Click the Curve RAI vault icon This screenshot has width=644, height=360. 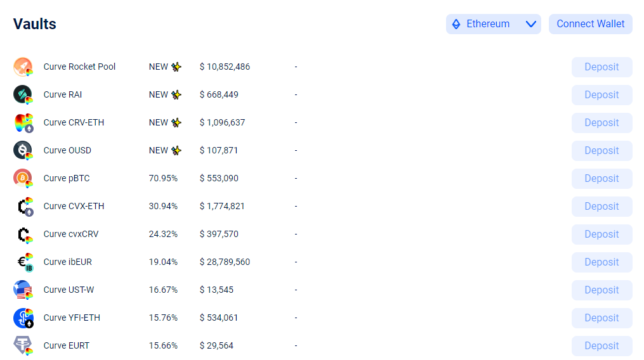point(23,95)
